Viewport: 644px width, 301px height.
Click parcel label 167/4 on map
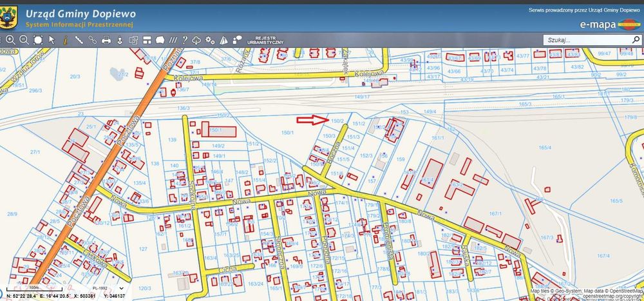tap(603, 255)
